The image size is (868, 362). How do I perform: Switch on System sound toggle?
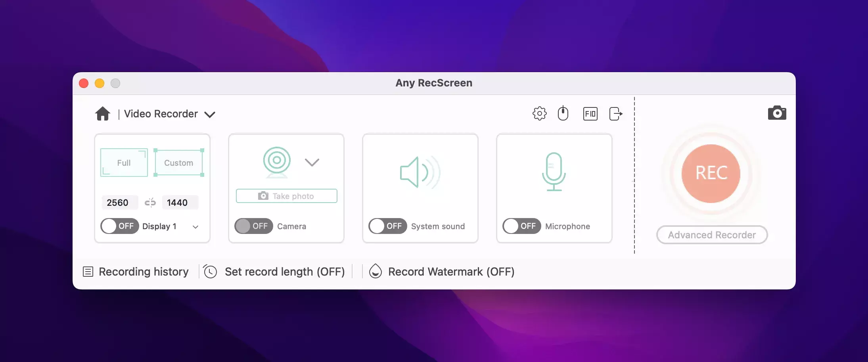pyautogui.click(x=387, y=226)
